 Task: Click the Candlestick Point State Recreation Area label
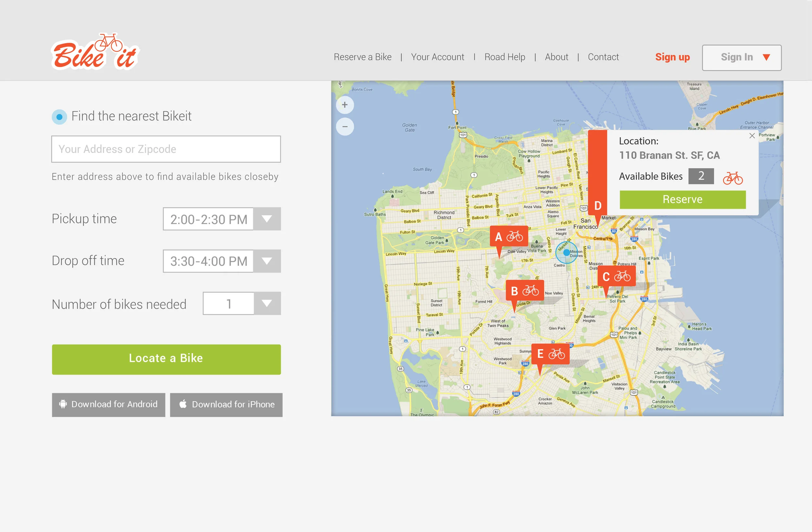tap(664, 377)
